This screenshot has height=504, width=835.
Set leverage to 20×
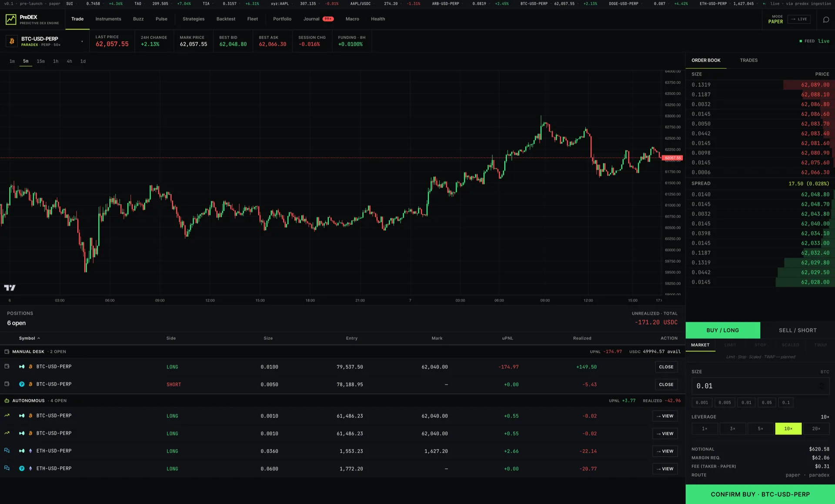click(816, 429)
